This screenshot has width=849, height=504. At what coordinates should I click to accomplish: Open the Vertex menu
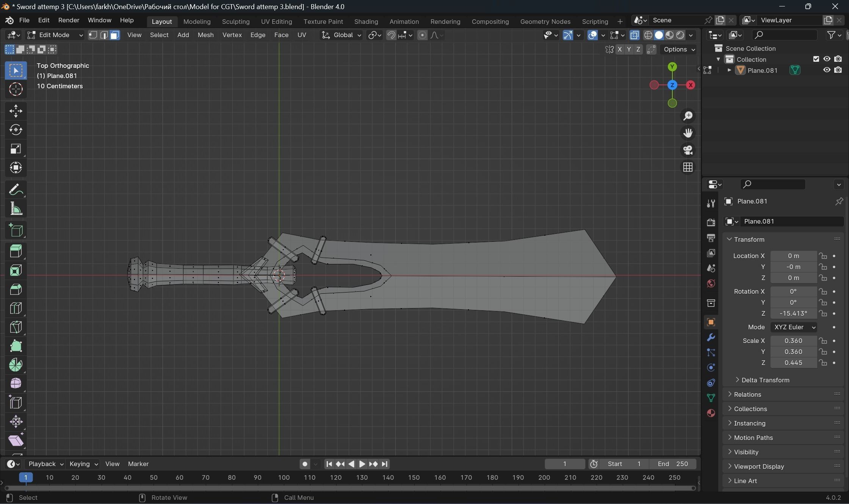[232, 35]
